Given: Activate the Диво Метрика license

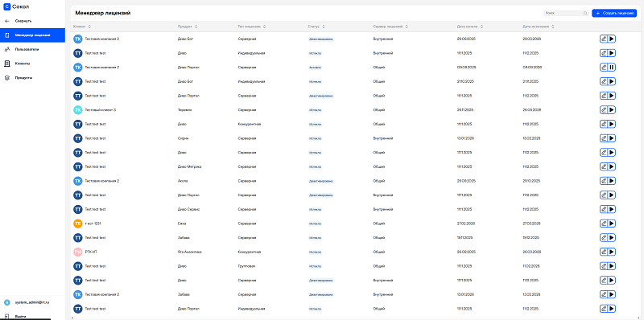Looking at the screenshot, I should click(612, 166).
